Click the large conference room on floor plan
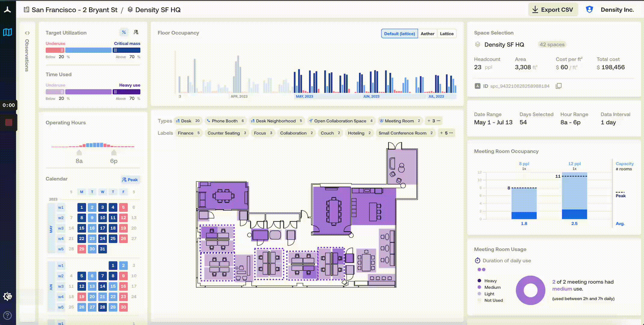 point(333,211)
